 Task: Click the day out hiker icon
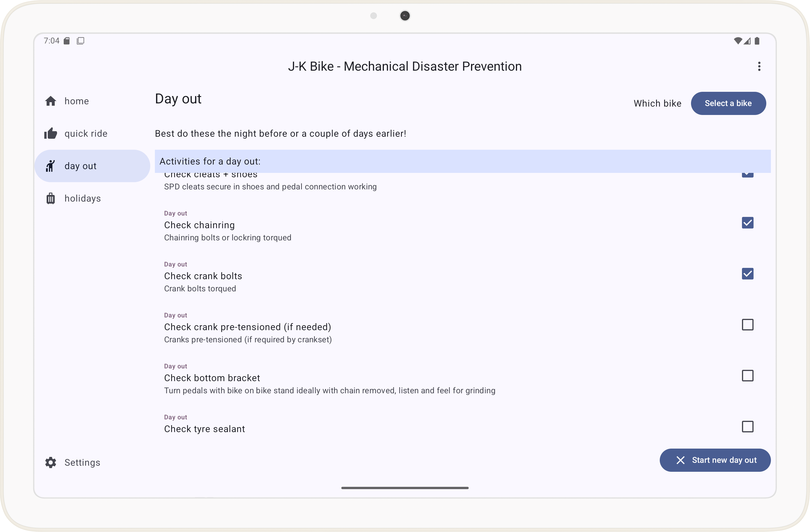pyautogui.click(x=50, y=166)
